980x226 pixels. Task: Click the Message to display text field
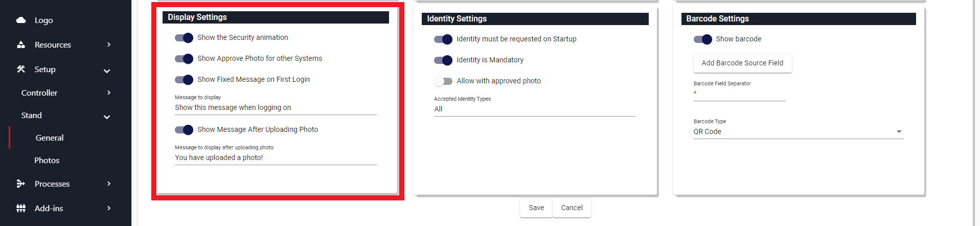point(276,107)
